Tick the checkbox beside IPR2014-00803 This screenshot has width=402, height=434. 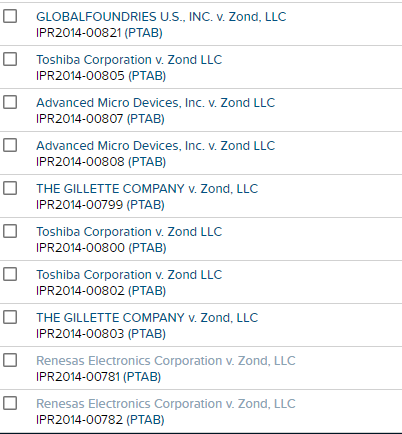(10, 317)
